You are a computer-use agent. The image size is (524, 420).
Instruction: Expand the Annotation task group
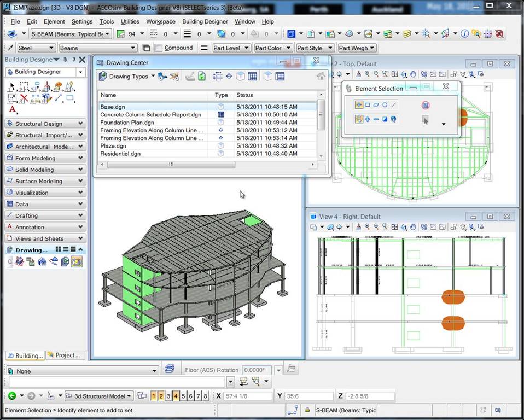[45, 227]
